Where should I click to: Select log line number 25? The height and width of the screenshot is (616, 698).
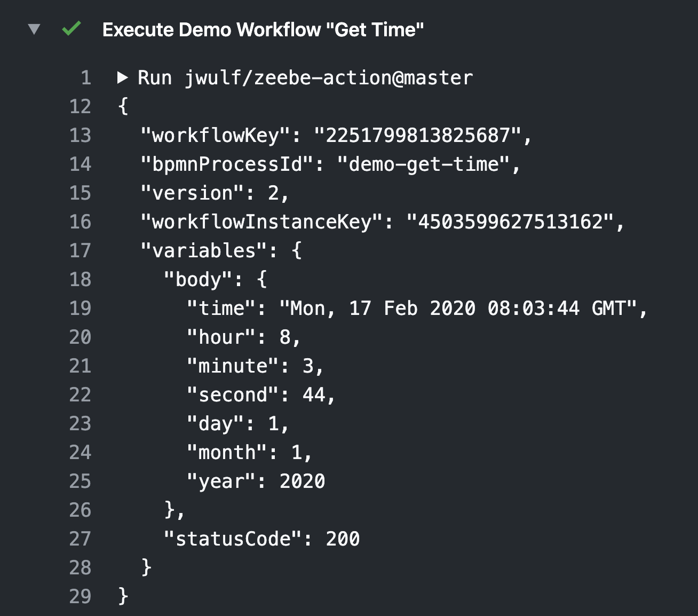click(81, 481)
